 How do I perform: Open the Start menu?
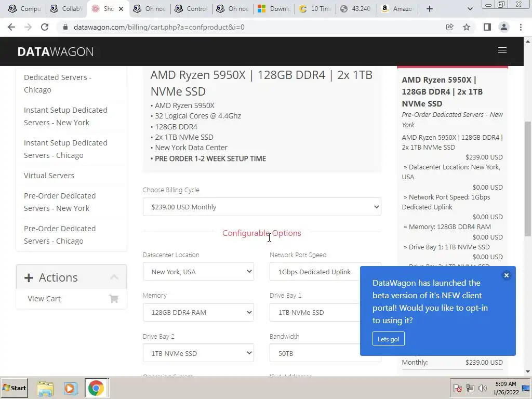[15, 388]
